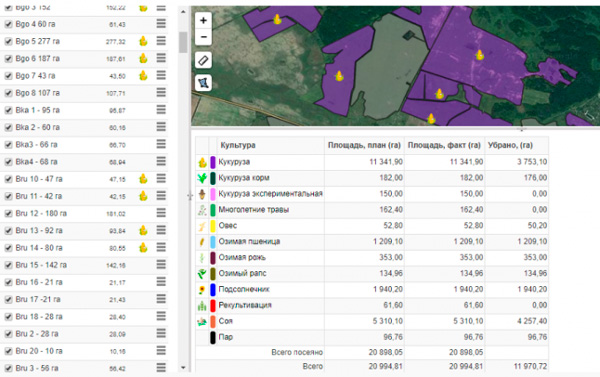Screen dimensions: 600x377
Task: Click the blue Подсолнечник color swatch
Action: (213, 290)
